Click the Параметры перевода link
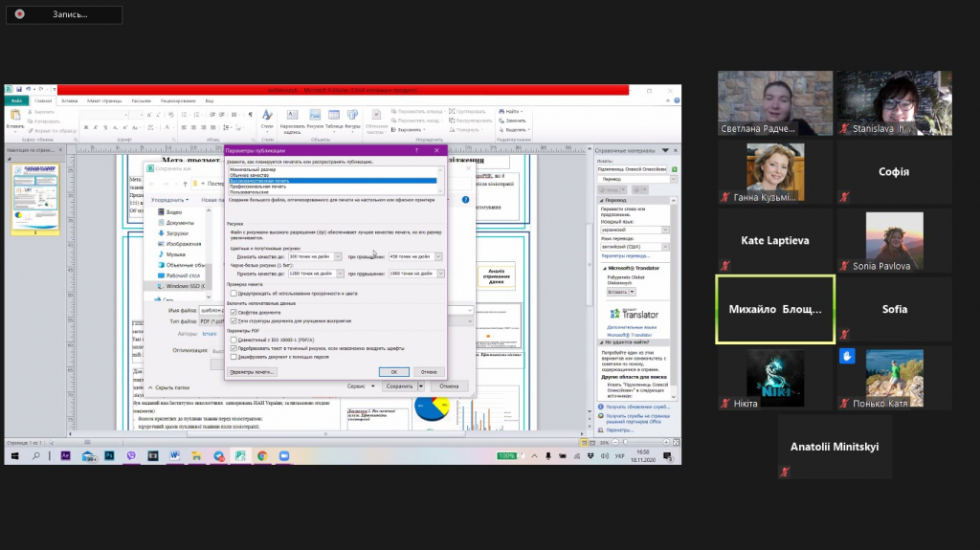The image size is (980, 550). click(626, 256)
